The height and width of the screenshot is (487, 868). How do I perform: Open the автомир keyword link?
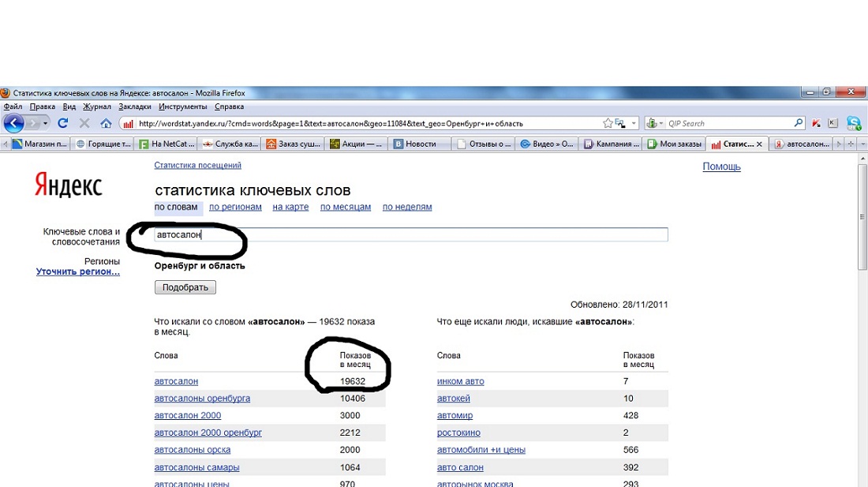(455, 416)
